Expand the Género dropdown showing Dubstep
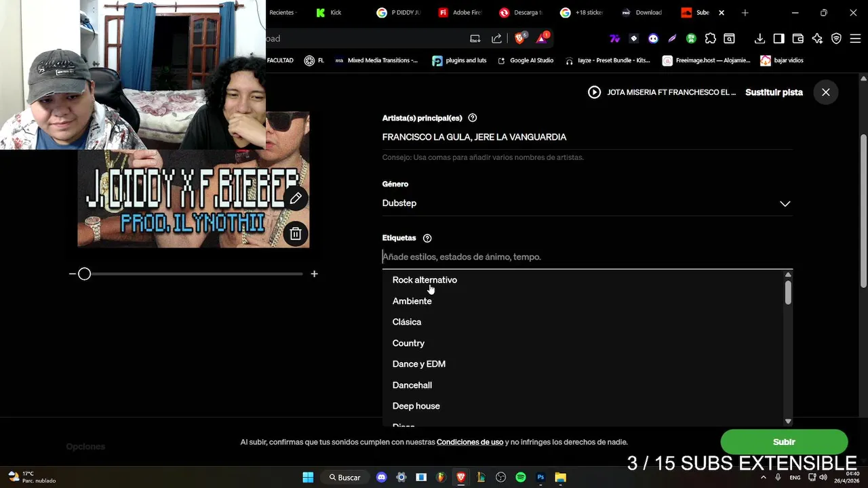 (587, 203)
